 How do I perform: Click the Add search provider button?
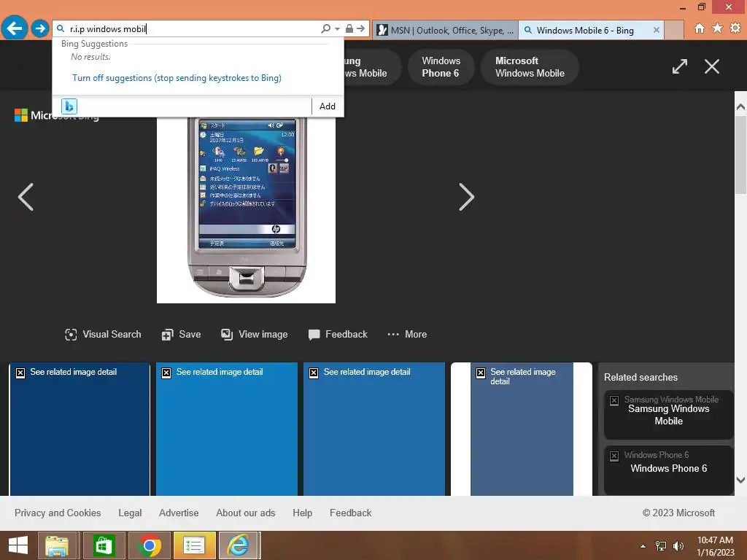(x=328, y=106)
